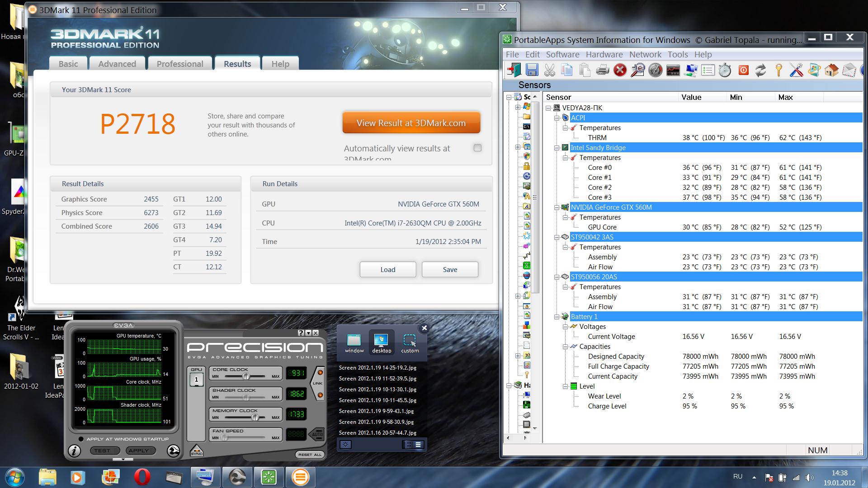868x488 pixels.
Task: Open the info 'i' button in EVGA Precision
Action: point(74,450)
